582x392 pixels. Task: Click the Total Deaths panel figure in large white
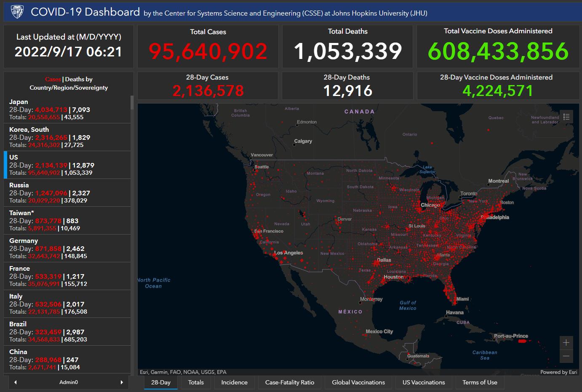click(348, 51)
